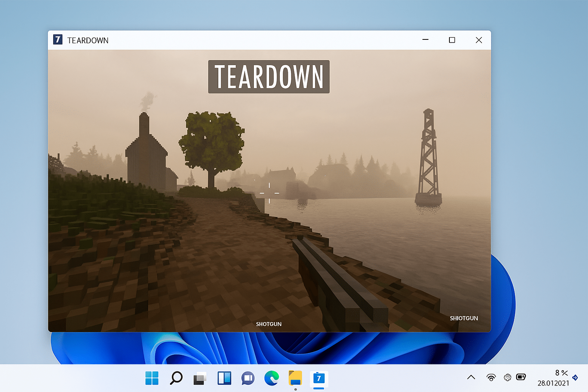Click the Teardown app icon in the taskbar
This screenshot has width=588, height=392.
(x=319, y=378)
